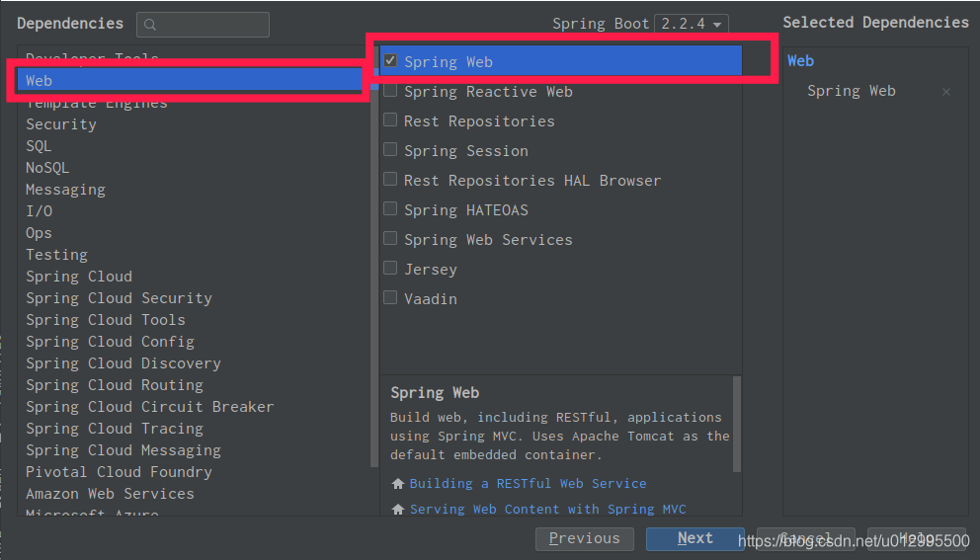Viewport: 980px width, 560px height.
Task: Uncheck the Spring Web checkbox
Action: (x=390, y=60)
